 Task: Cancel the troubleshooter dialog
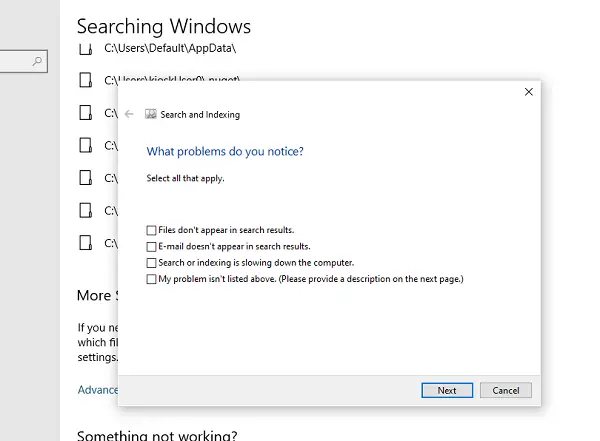pyautogui.click(x=505, y=391)
